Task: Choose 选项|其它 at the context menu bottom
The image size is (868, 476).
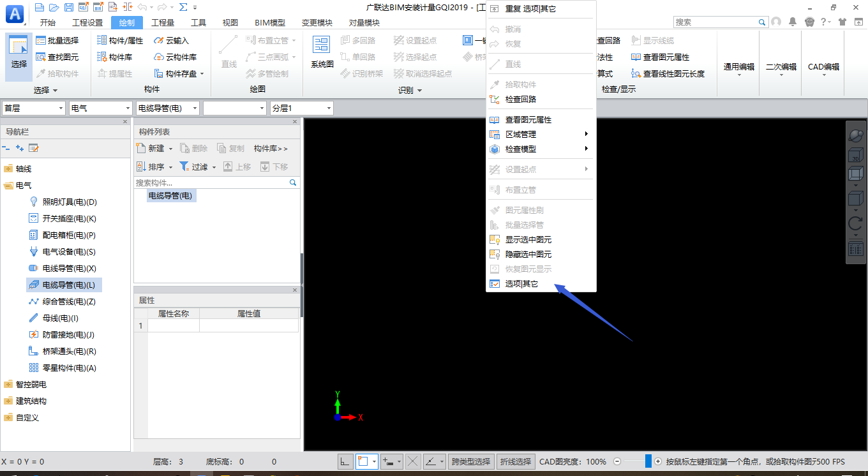Action: (x=541, y=284)
